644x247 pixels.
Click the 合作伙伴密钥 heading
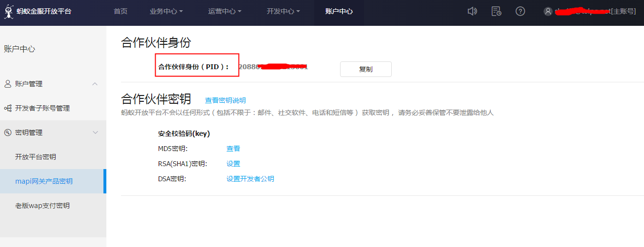[156, 99]
